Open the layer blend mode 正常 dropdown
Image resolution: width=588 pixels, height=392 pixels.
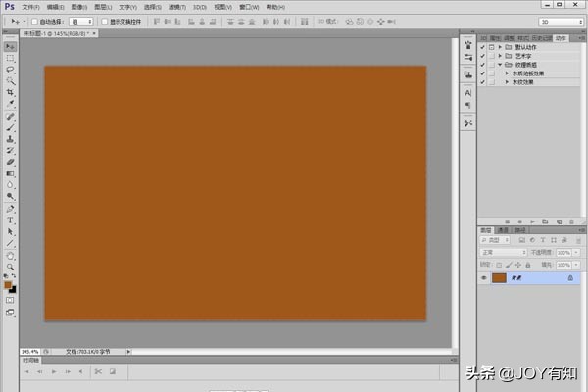(x=504, y=253)
